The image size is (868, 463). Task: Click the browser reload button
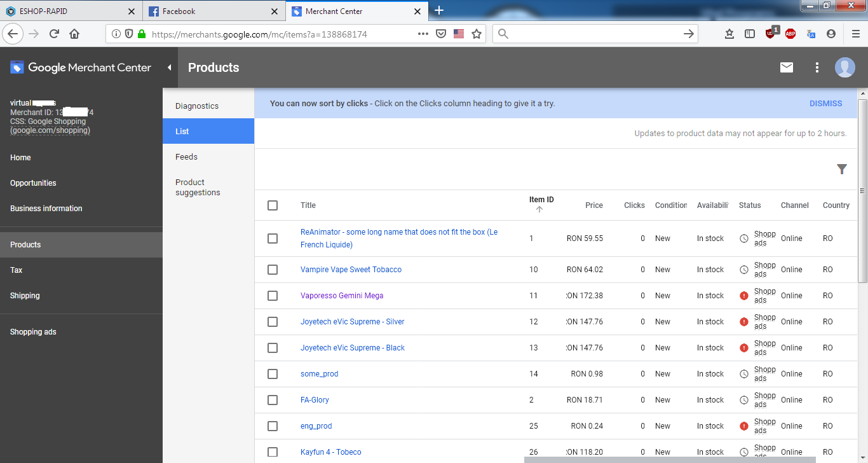pyautogui.click(x=54, y=34)
